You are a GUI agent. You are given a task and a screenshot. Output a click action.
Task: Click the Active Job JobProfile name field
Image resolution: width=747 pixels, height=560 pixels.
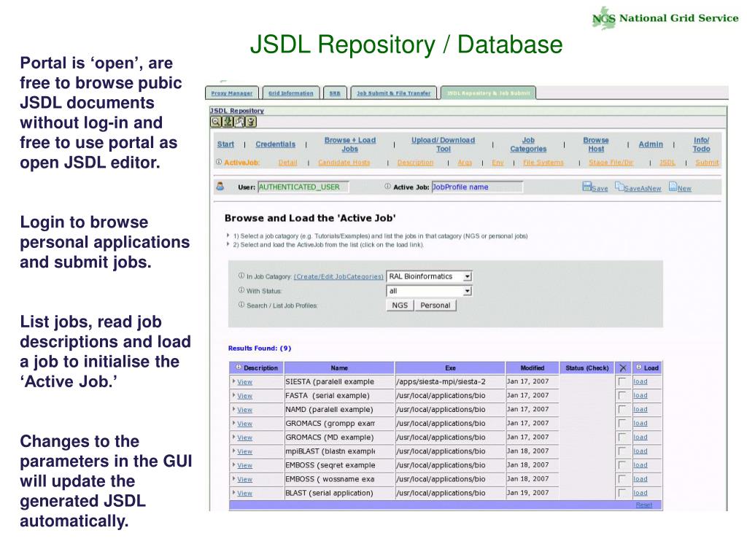(x=477, y=187)
